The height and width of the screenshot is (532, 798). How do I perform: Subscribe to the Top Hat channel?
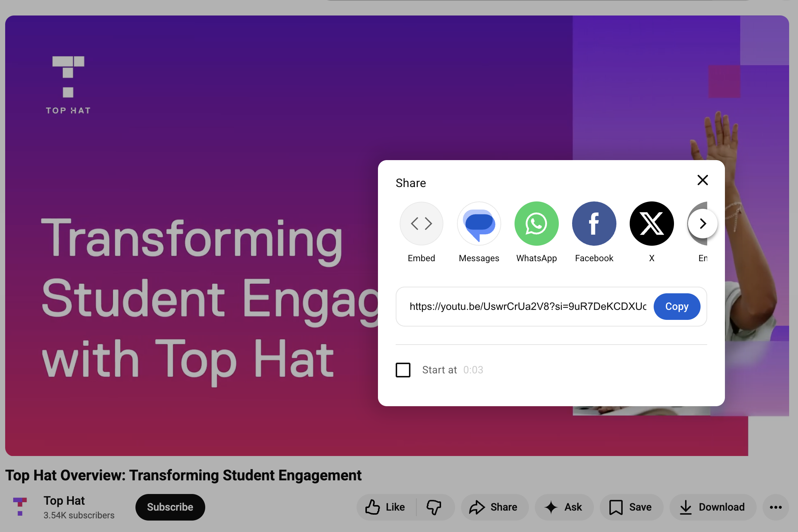[170, 507]
